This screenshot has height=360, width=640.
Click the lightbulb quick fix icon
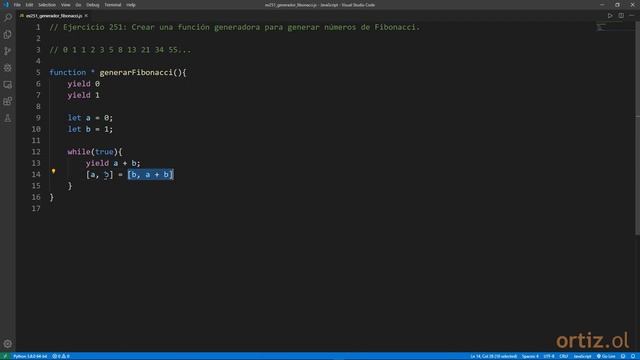coord(53,171)
